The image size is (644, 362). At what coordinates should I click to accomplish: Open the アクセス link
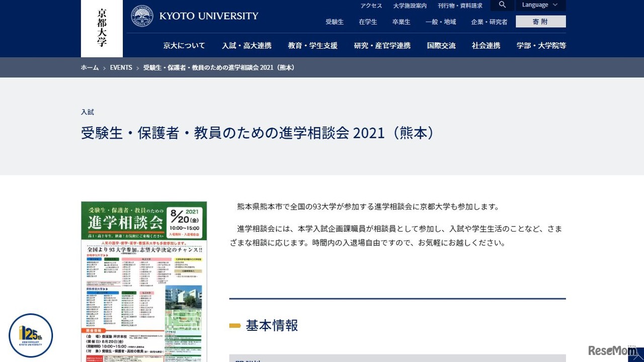(371, 6)
